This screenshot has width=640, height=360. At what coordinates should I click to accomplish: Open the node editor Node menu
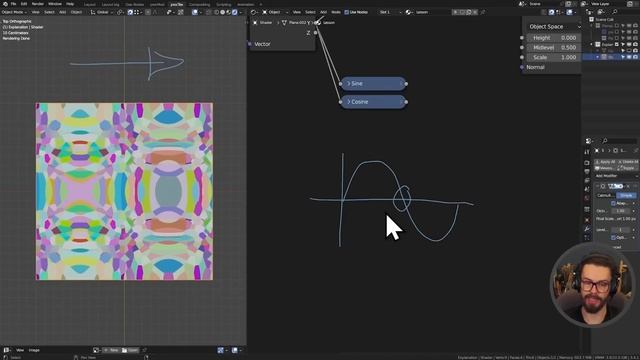coord(336,12)
